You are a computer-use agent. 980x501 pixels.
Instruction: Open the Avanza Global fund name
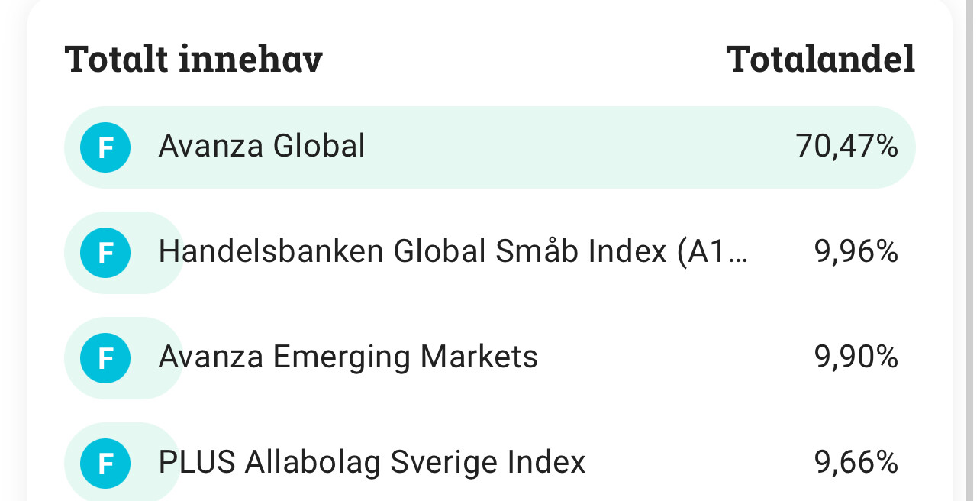[x=262, y=146]
